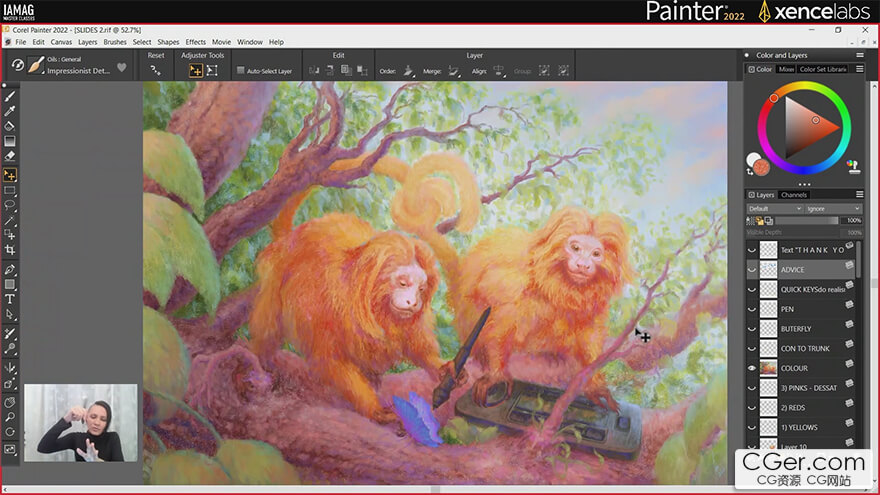
Task: Select the Magnifier zoom tool
Action: click(x=10, y=417)
